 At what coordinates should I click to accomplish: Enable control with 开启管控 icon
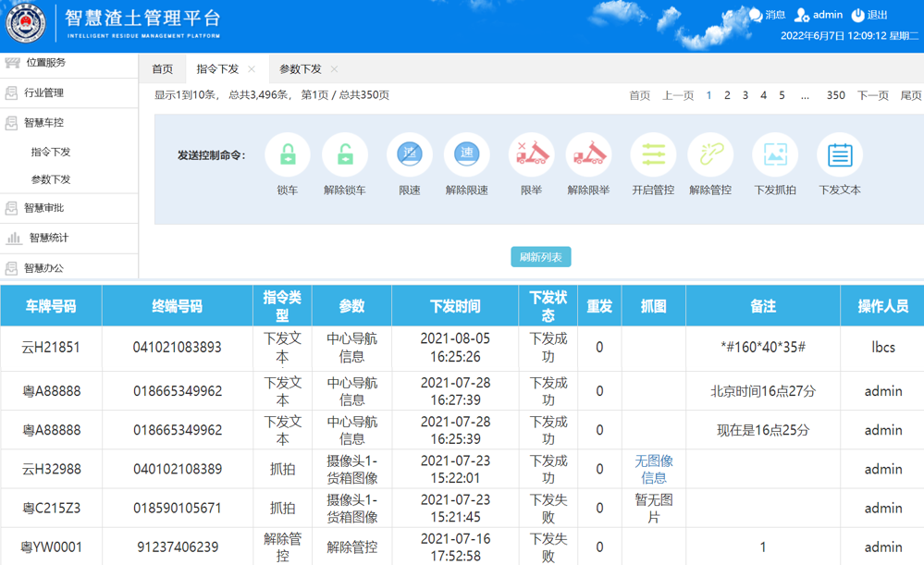coord(653,154)
